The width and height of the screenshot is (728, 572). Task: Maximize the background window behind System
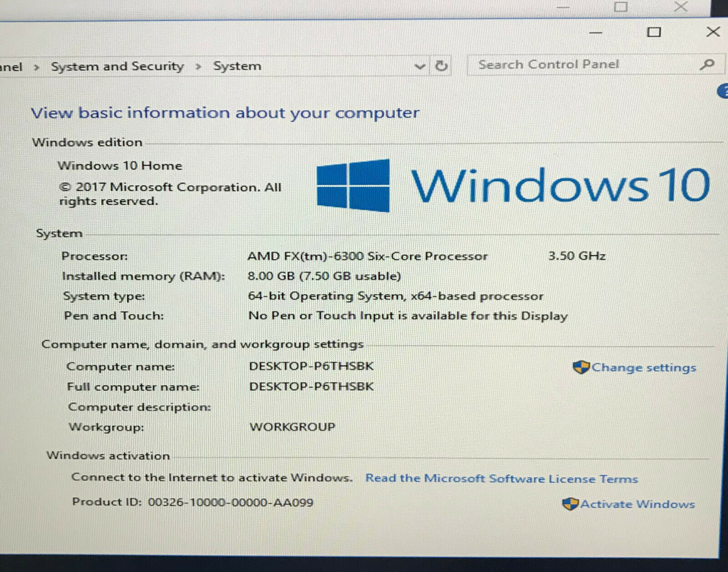tap(621, 6)
